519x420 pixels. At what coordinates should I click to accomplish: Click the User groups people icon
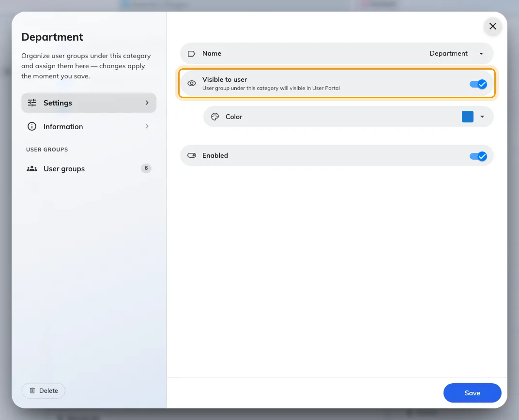32,169
